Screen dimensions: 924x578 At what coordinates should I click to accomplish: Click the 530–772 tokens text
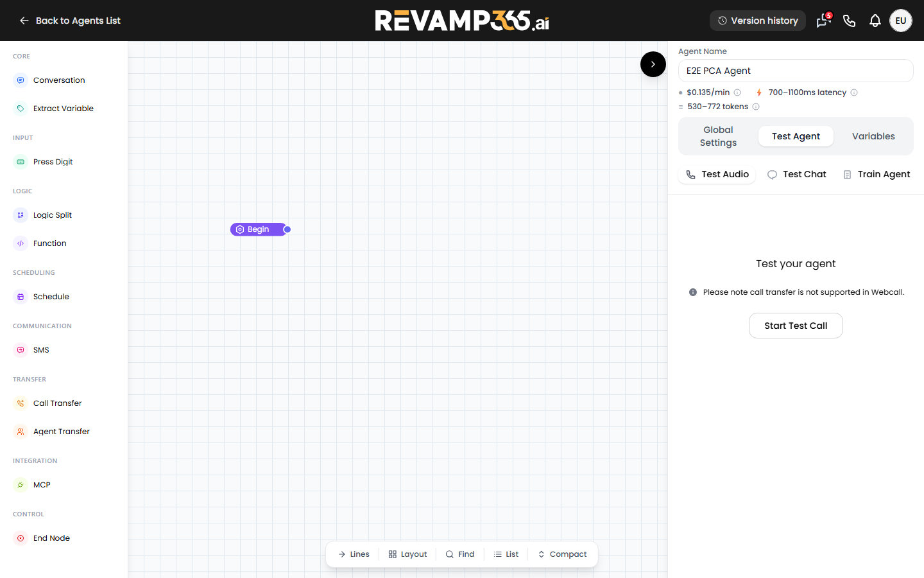718,107
